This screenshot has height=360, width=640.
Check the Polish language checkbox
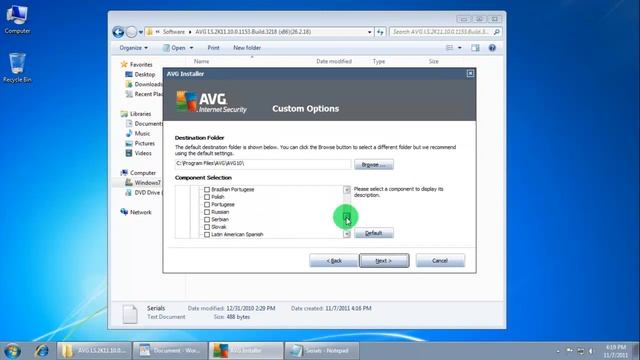tap(207, 197)
